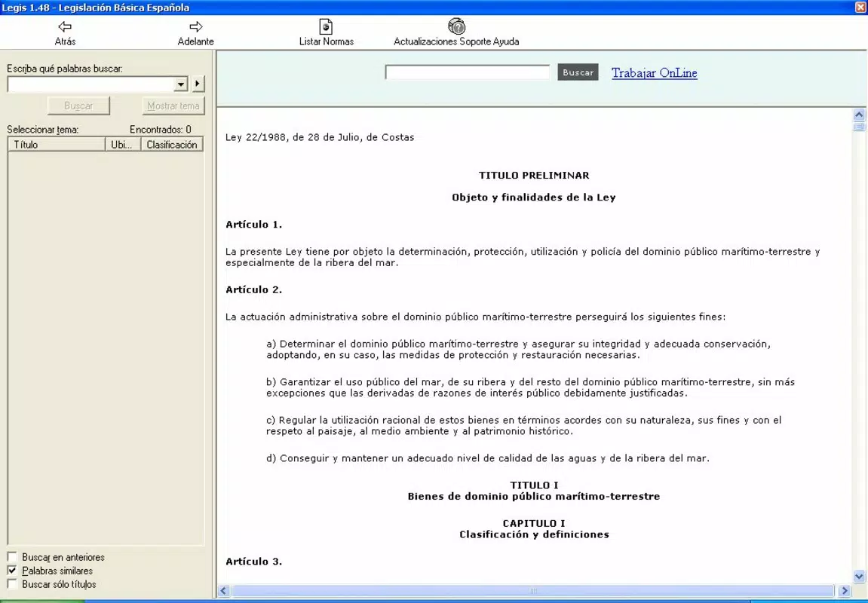The height and width of the screenshot is (603, 868).
Task: Enable Buscar sólo títulos checkbox
Action: pyautogui.click(x=12, y=584)
